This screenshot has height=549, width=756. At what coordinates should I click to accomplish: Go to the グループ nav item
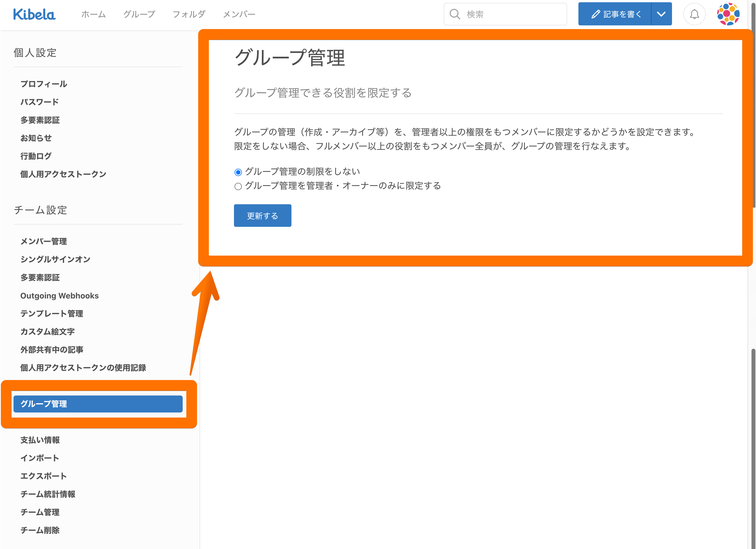139,14
